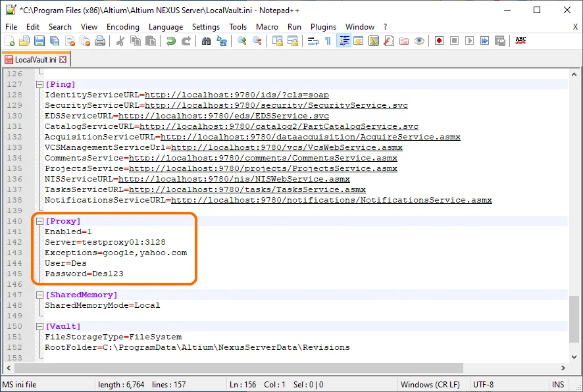Open the SecurityService.svc URL link
This screenshot has width=583, height=392.
276,105
